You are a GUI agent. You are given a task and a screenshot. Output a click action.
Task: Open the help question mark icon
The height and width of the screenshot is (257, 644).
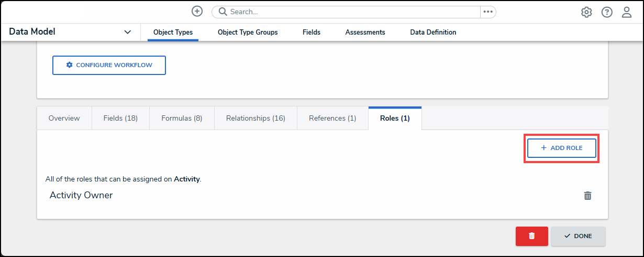coord(607,12)
